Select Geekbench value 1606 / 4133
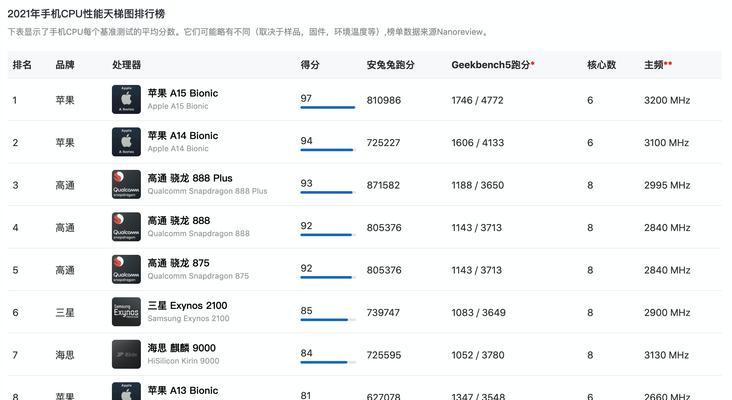 pos(478,143)
